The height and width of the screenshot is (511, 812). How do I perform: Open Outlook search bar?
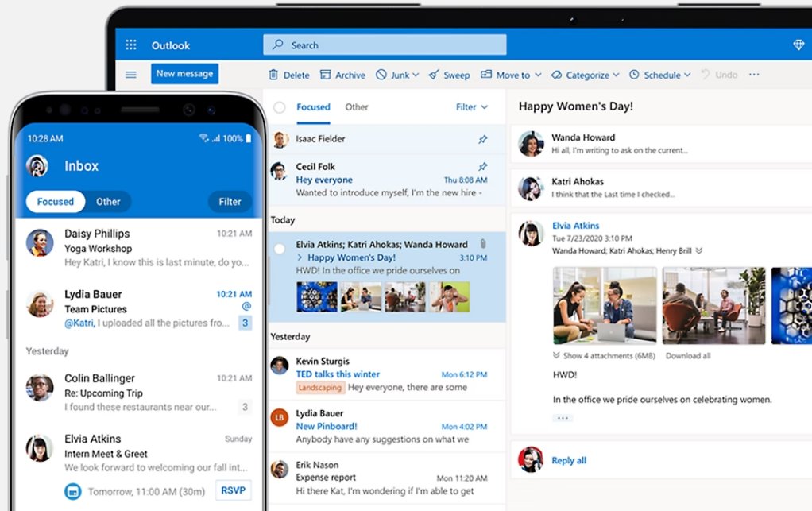pyautogui.click(x=384, y=45)
